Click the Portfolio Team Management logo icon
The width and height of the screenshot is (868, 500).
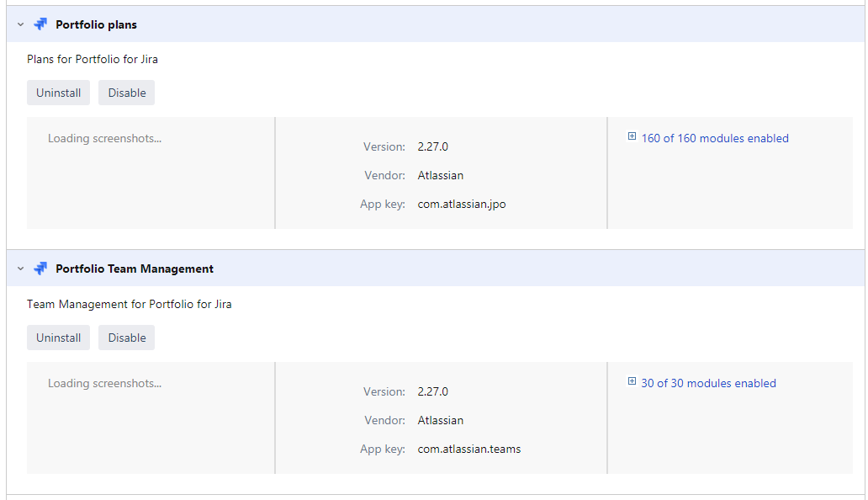40,269
